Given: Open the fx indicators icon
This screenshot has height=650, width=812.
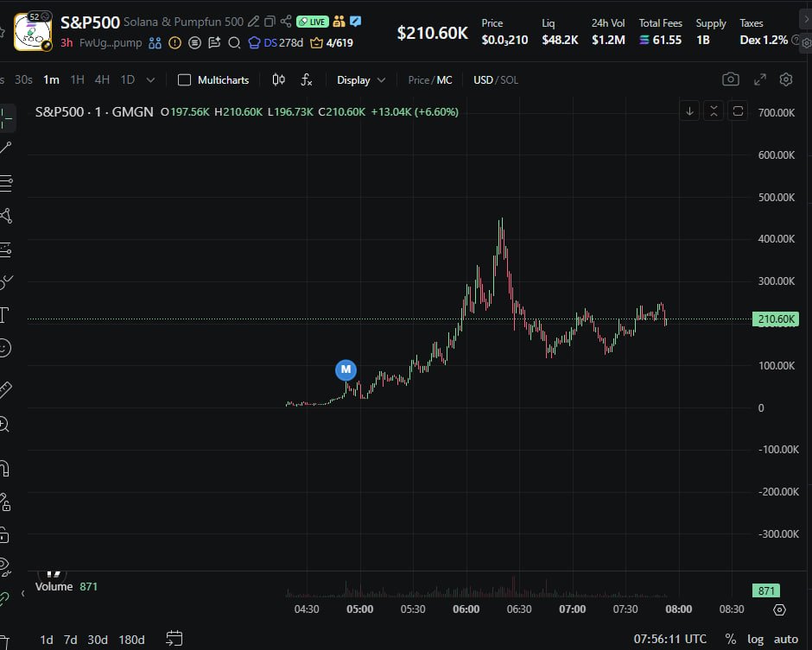Looking at the screenshot, I should (x=307, y=79).
